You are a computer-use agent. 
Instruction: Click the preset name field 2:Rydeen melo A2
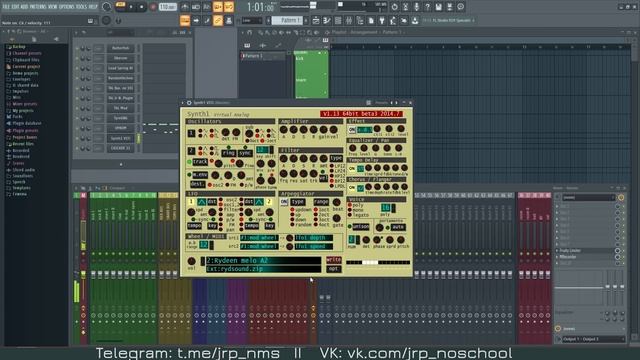point(263,260)
